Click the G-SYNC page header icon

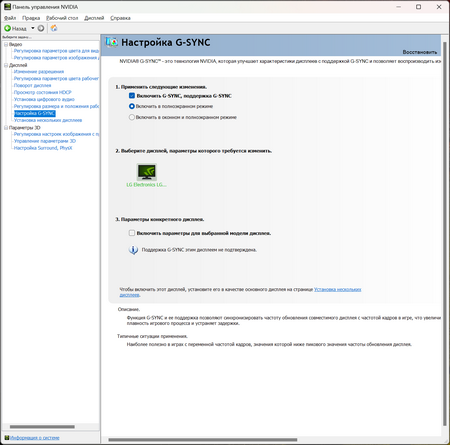[x=112, y=42]
